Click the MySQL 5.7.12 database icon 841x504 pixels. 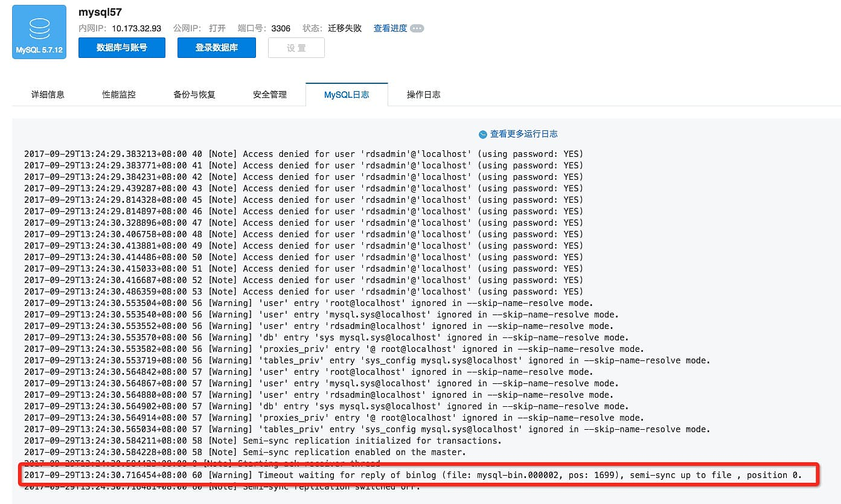(39, 32)
